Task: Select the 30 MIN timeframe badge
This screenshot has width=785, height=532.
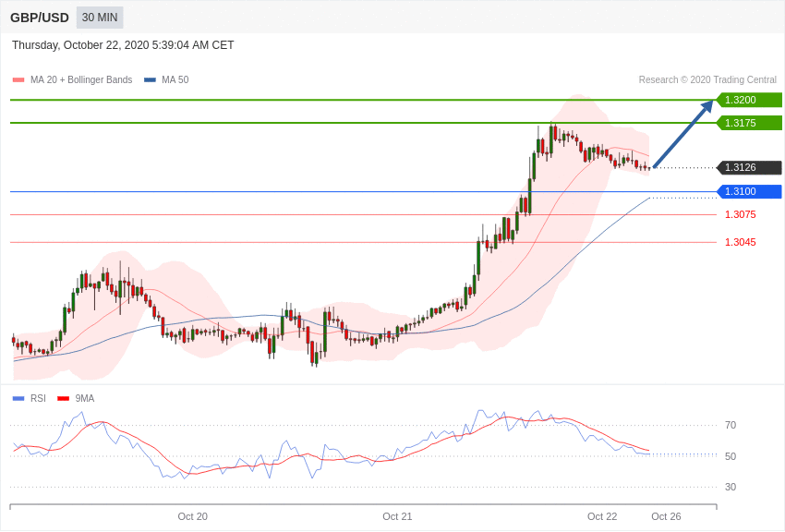Action: (100, 18)
